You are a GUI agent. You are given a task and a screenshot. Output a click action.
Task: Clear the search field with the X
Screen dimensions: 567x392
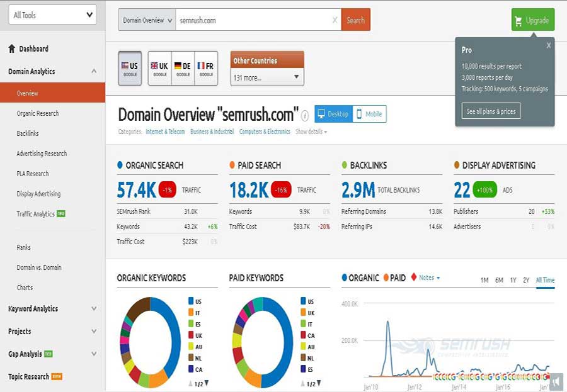335,20
